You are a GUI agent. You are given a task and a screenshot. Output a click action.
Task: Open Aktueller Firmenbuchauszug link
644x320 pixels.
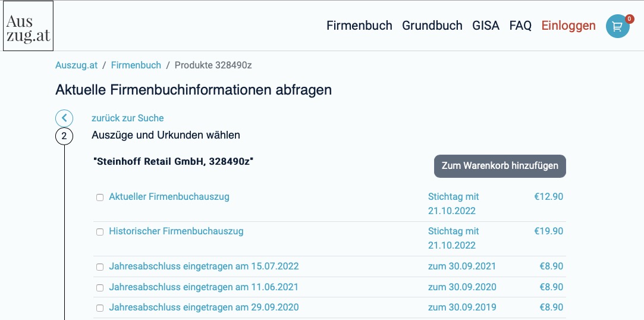169,197
